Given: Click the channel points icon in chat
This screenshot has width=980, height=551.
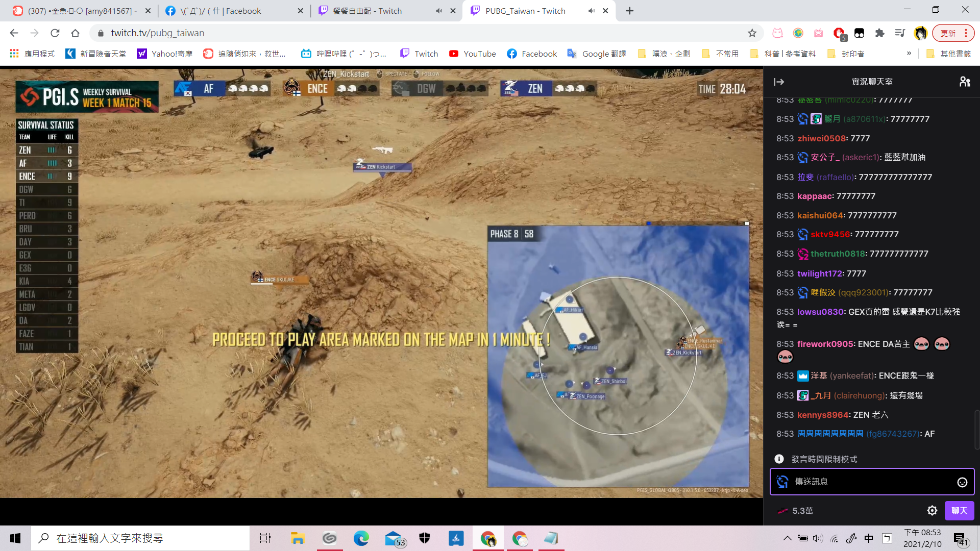Looking at the screenshot, I should coord(782,511).
